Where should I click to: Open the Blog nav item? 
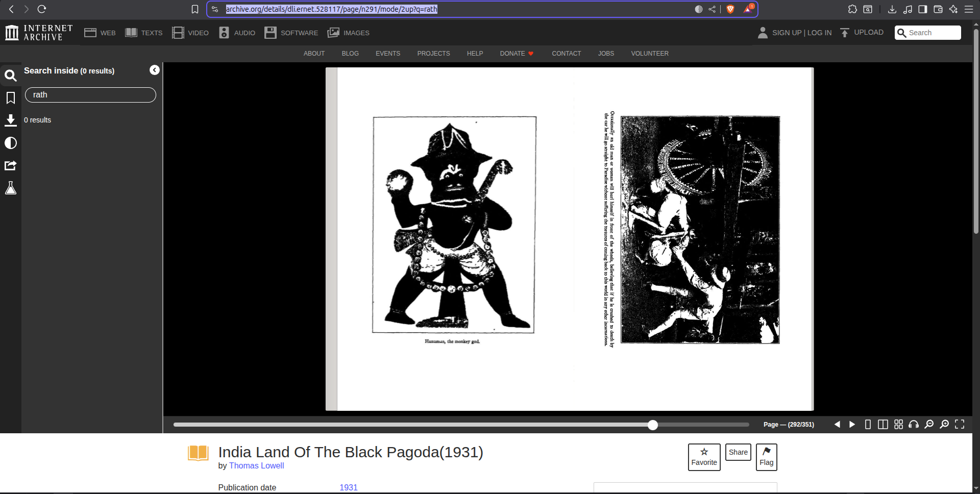point(350,54)
